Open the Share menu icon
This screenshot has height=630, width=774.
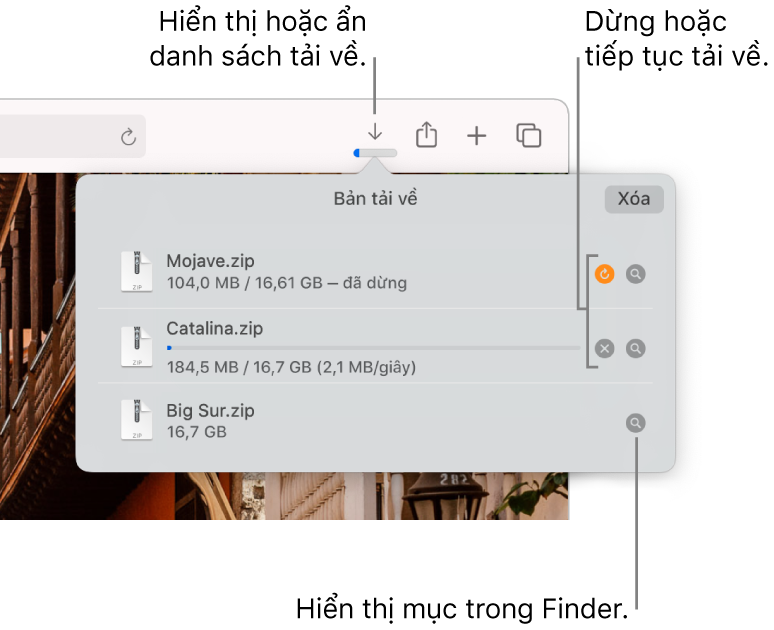click(x=426, y=134)
